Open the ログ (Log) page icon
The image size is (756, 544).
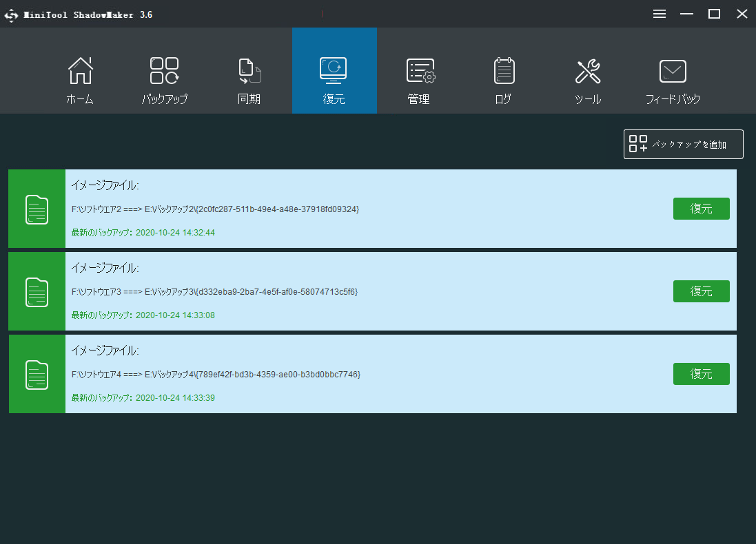coord(504,71)
